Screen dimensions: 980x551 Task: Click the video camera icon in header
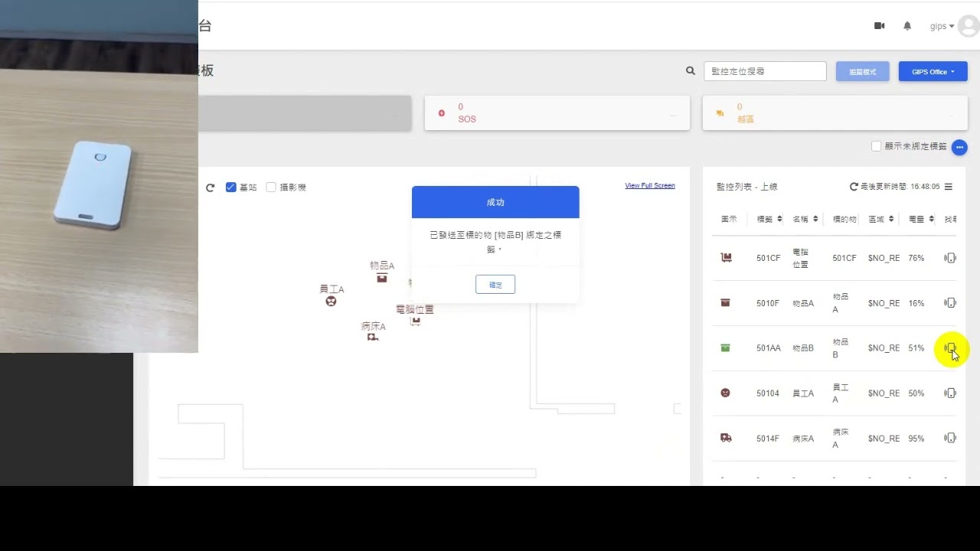[x=879, y=26]
